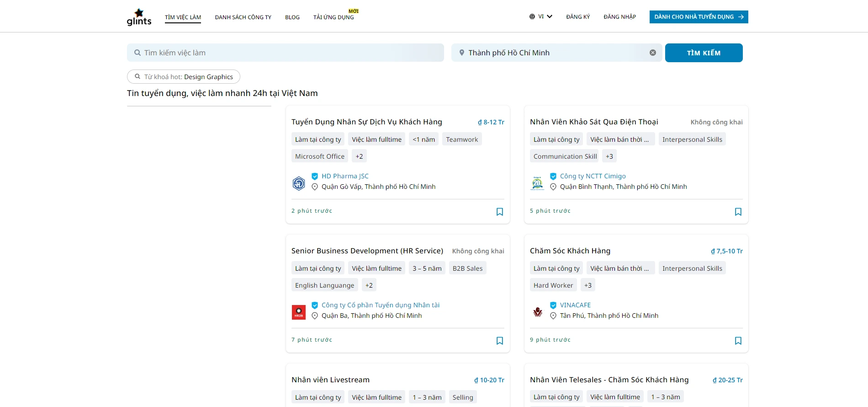Open Chăm Sóc Khách Hàng job title
This screenshot has height=407, width=868.
coord(570,251)
